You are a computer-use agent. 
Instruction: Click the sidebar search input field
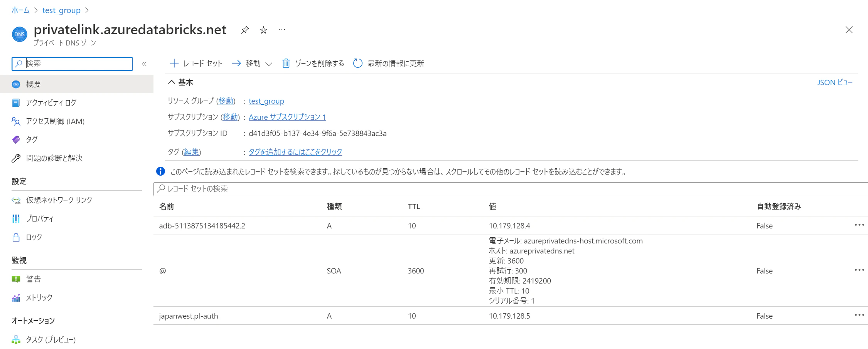[x=72, y=64]
